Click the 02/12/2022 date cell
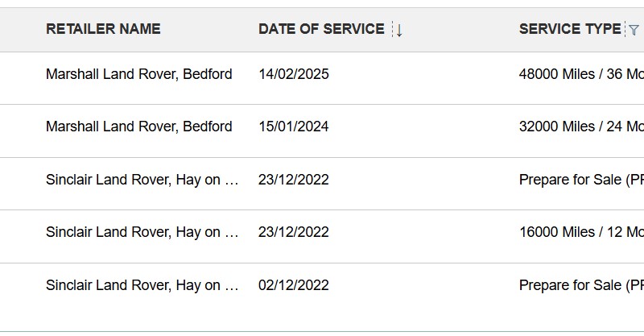The height and width of the screenshot is (336, 644). (x=294, y=285)
